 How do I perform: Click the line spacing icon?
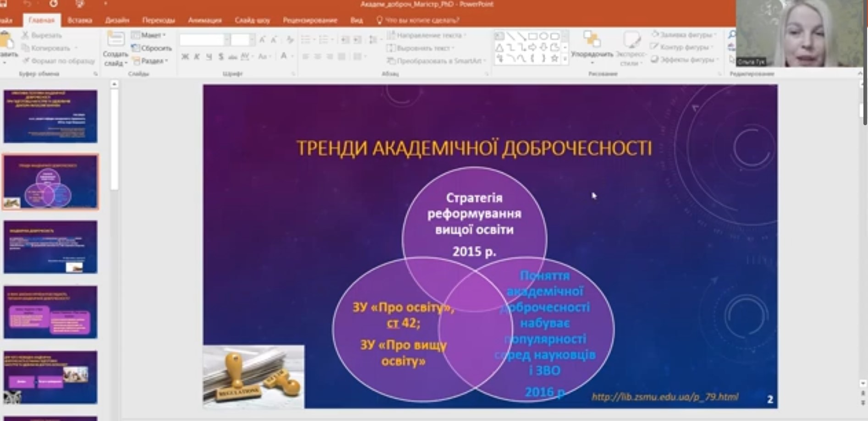373,40
